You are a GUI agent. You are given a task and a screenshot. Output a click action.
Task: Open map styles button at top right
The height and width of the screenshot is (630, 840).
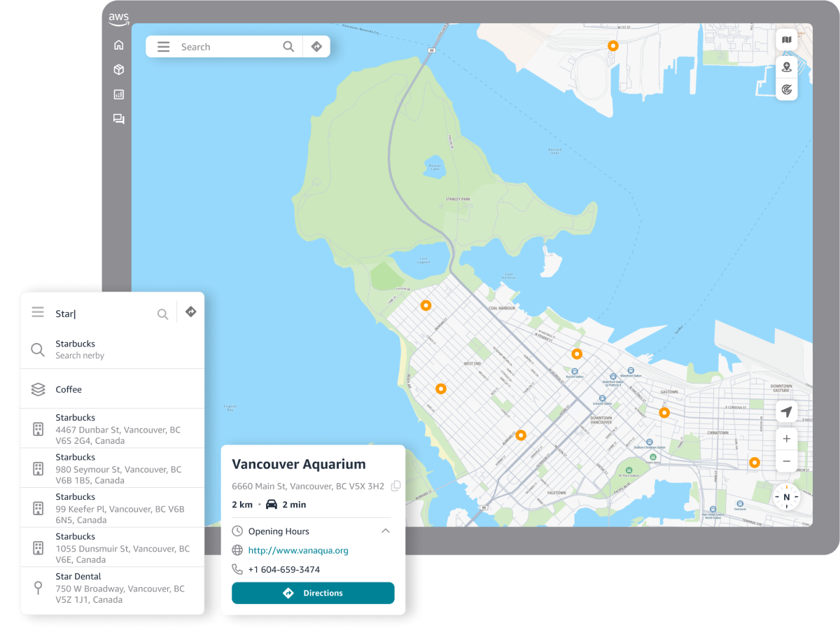(787, 40)
